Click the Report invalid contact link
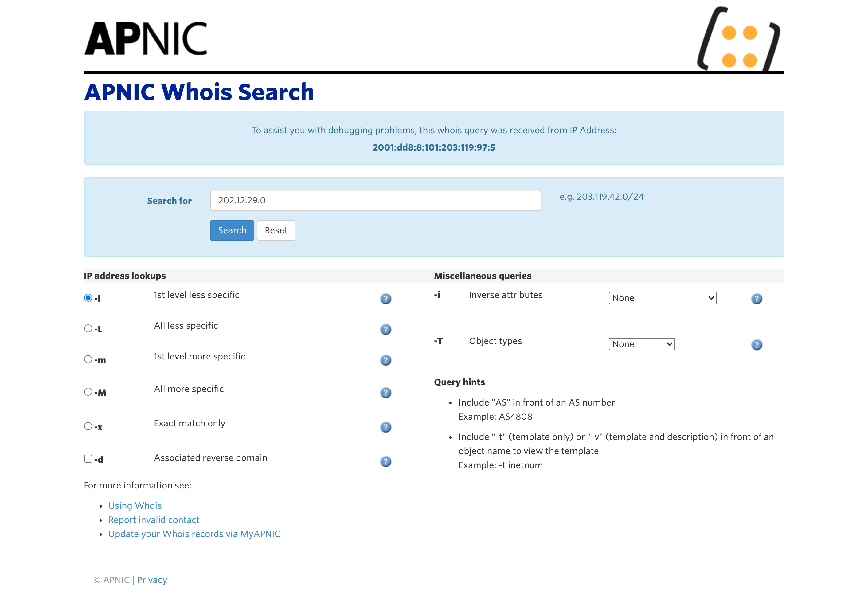868x596 pixels. [154, 520]
